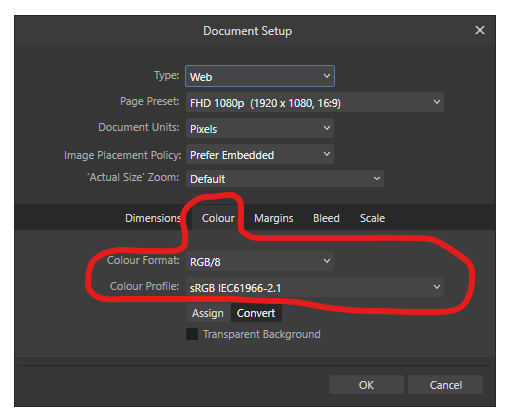507x420 pixels.
Task: Switch to the Dimensions tab
Action: tap(153, 218)
